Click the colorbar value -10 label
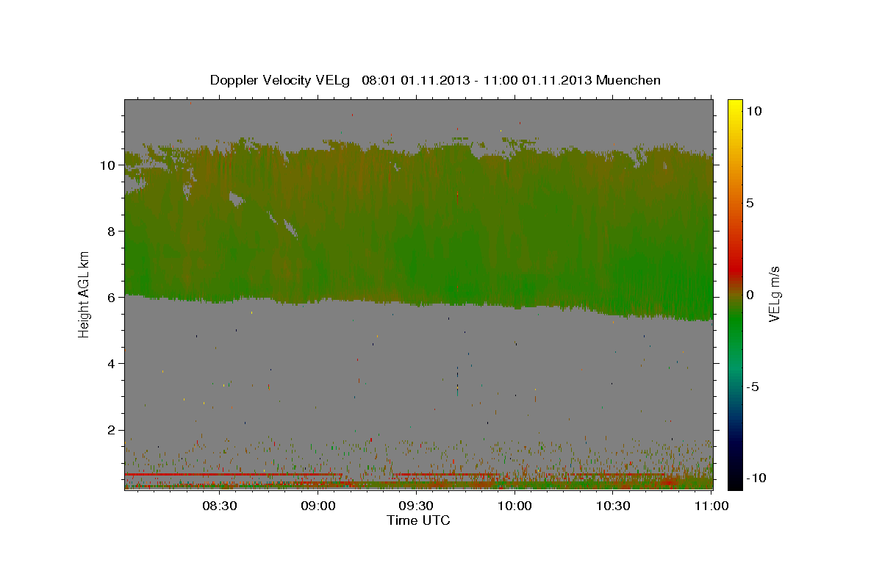This screenshot has width=882, height=588. 756,478
